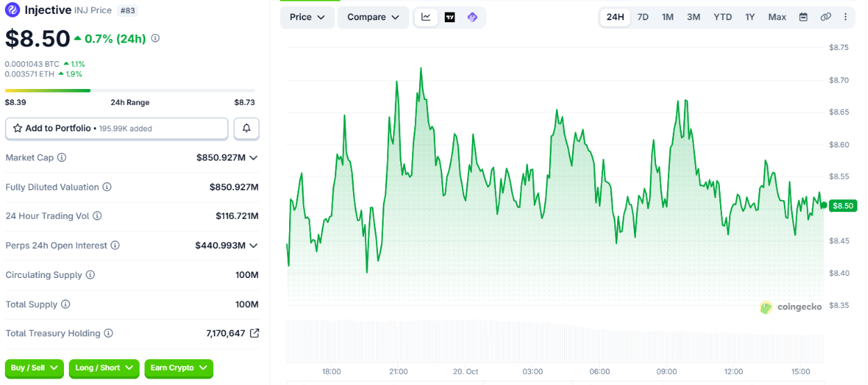Select the Max timeframe tab
Image resolution: width=868 pixels, height=385 pixels.
coord(777,17)
